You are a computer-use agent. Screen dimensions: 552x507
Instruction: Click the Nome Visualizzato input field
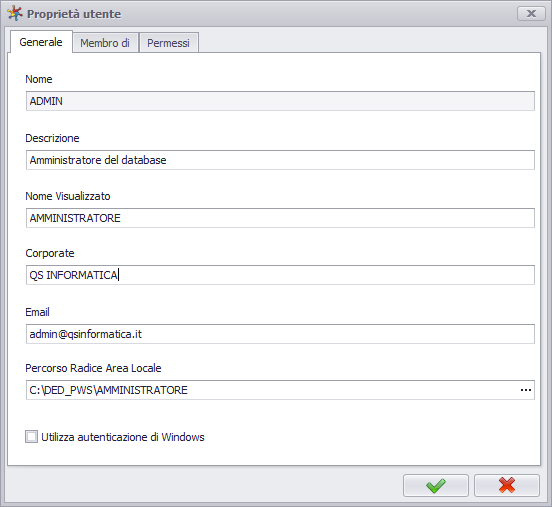click(280, 218)
